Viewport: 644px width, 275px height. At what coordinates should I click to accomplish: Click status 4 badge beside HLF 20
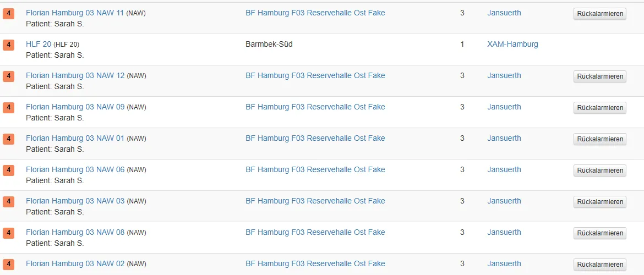[9, 45]
